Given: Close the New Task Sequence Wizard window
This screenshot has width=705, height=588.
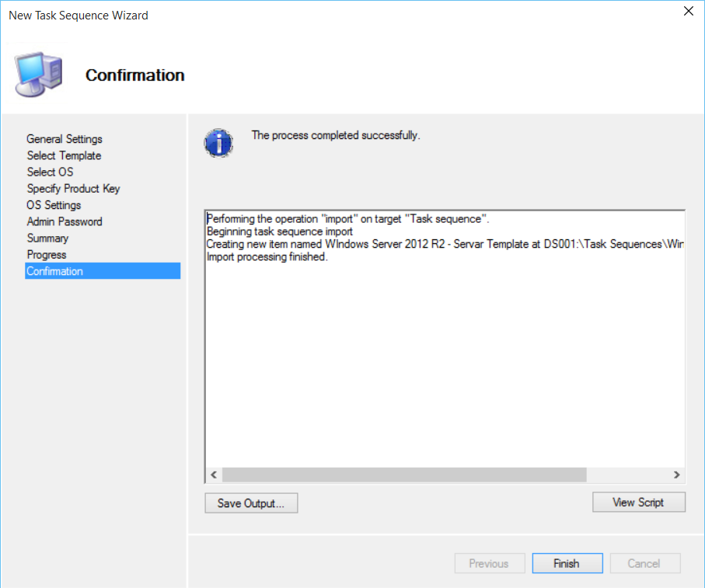Looking at the screenshot, I should (688, 11).
